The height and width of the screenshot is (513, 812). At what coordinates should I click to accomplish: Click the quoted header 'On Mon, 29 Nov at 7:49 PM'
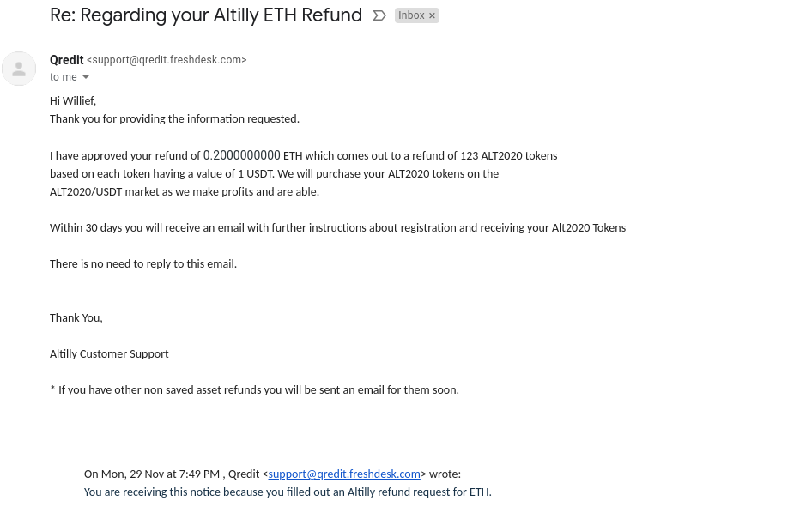click(152, 474)
